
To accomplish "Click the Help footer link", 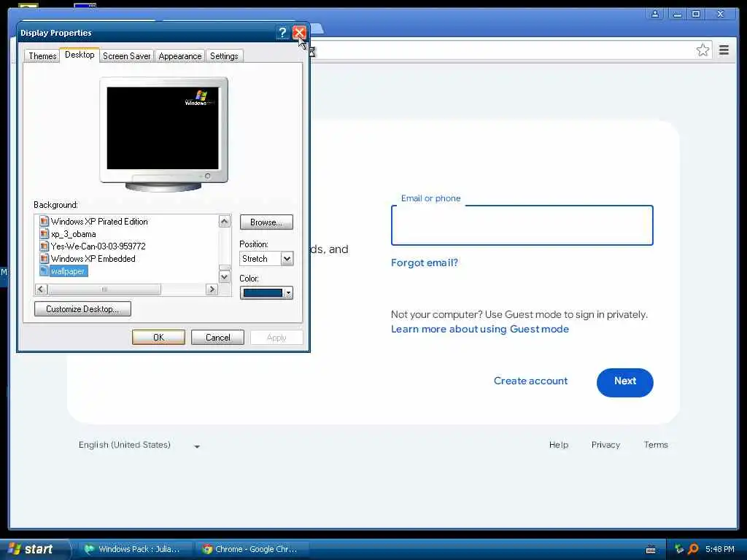I will tap(558, 445).
